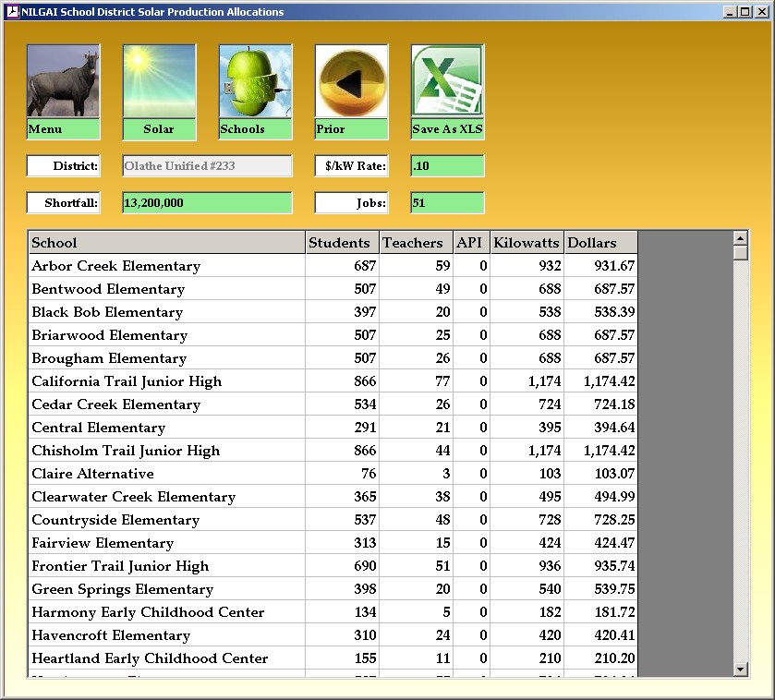This screenshot has height=700, width=775.
Task: Select the Shortfall value field
Action: tap(207, 203)
